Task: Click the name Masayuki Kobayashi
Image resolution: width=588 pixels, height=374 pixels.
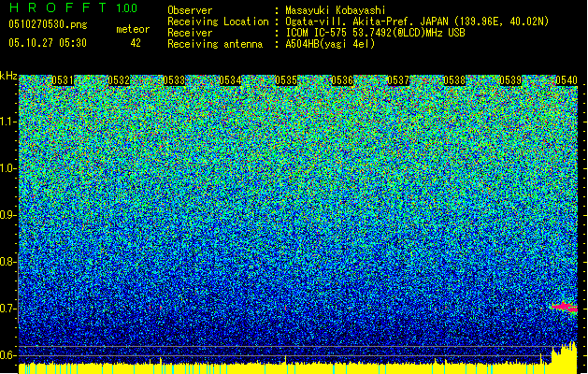Action: [336, 10]
